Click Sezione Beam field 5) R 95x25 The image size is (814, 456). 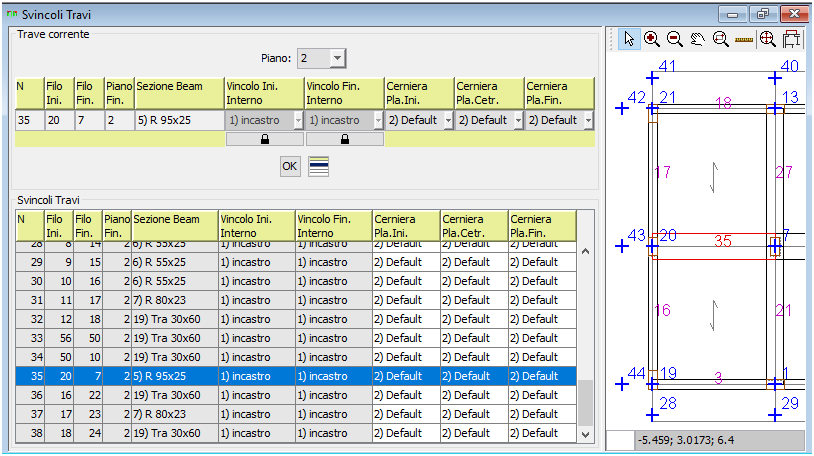[180, 120]
